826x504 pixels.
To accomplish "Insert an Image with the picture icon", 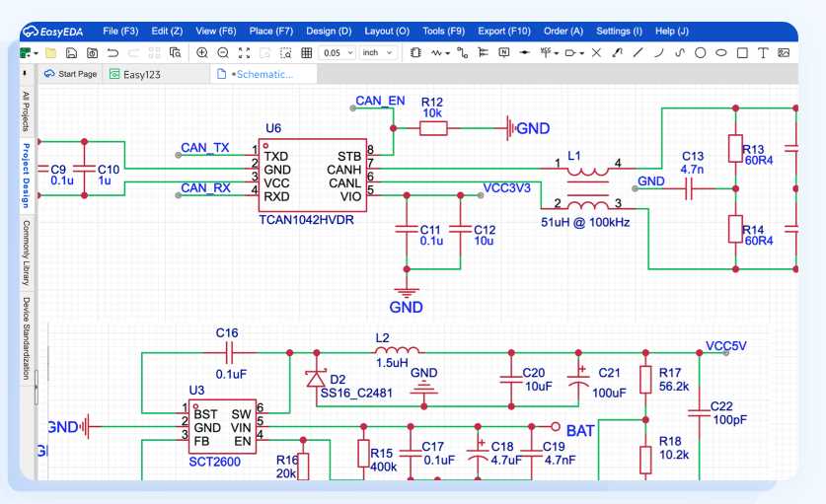I will coord(784,52).
